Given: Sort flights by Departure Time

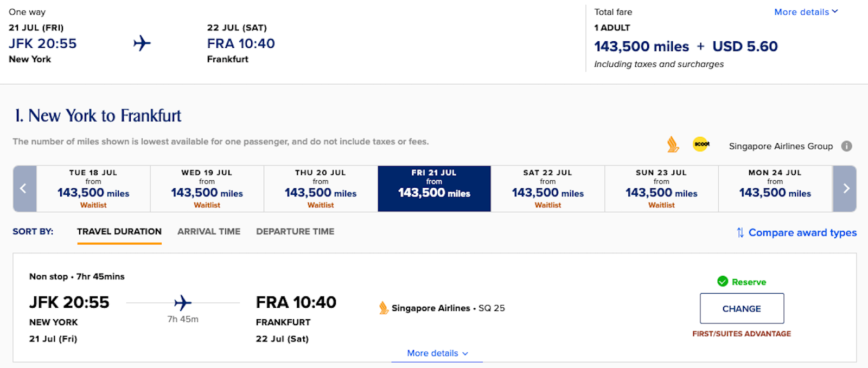Looking at the screenshot, I should 295,231.
